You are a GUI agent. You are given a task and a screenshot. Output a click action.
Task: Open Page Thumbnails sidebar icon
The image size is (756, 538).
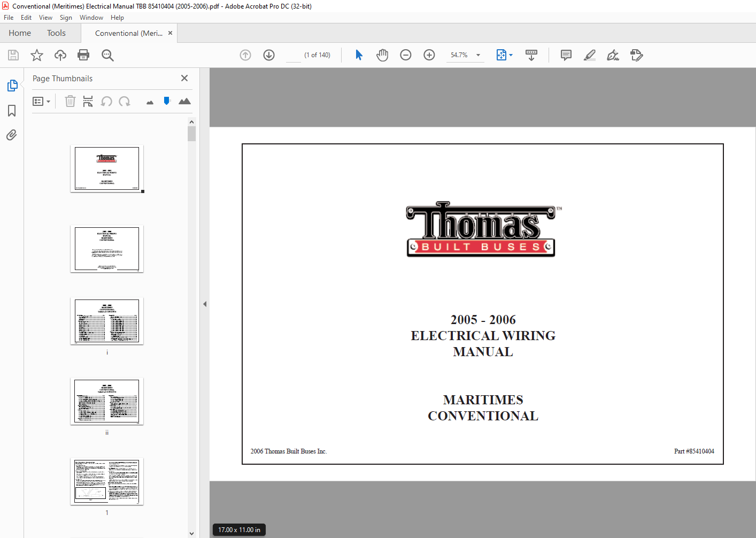coord(12,86)
